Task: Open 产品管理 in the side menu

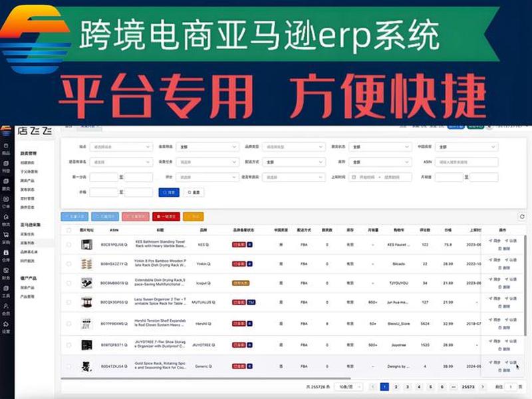Action: tap(27, 297)
